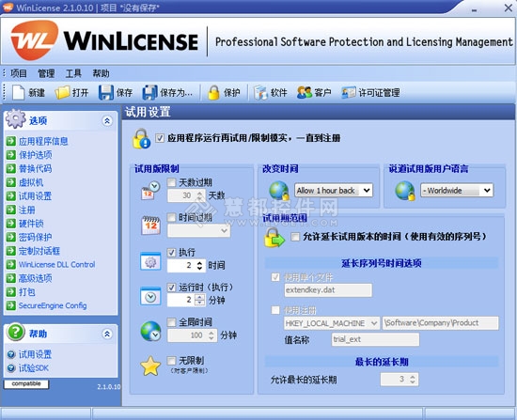Click calendar icon for 时间过期
Image resolution: width=517 pixels, height=420 pixels.
150,226
